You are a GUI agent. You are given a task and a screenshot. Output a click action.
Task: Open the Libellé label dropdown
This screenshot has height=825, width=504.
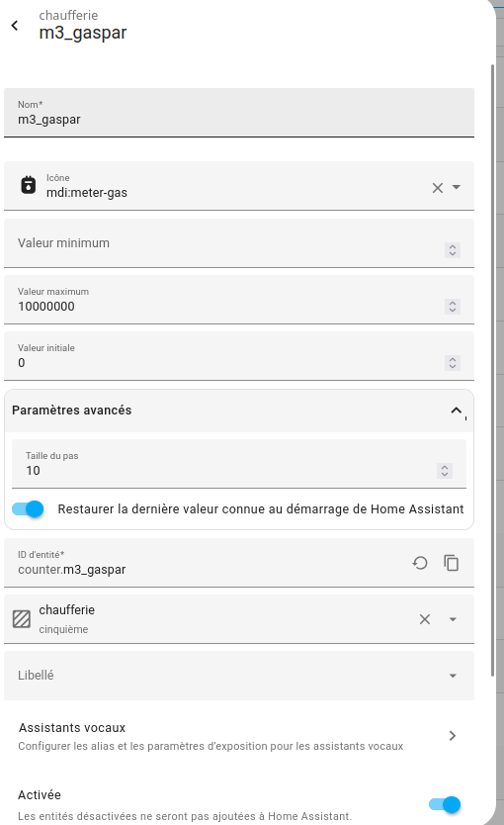click(x=453, y=676)
